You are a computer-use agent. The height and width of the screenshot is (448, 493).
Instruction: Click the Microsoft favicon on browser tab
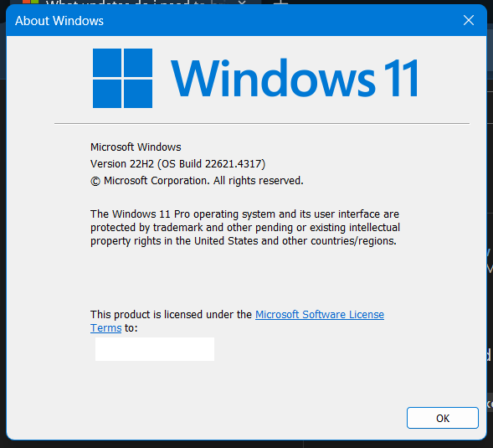30,2
